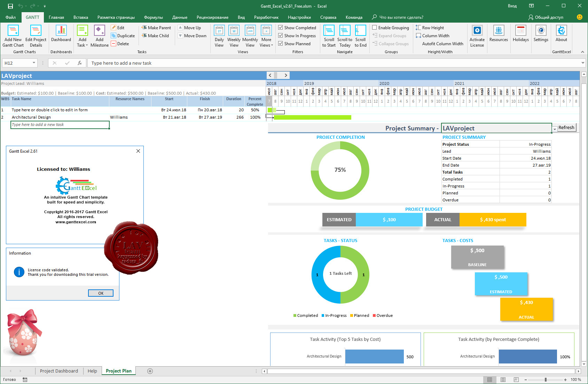Switch to Project Dashboard sheet

click(x=59, y=371)
